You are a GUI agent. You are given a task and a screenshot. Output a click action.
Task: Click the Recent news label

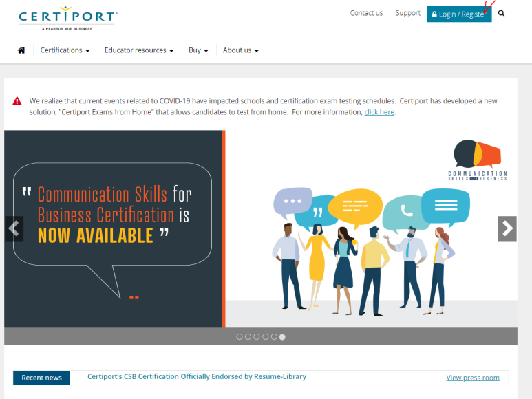tap(42, 378)
